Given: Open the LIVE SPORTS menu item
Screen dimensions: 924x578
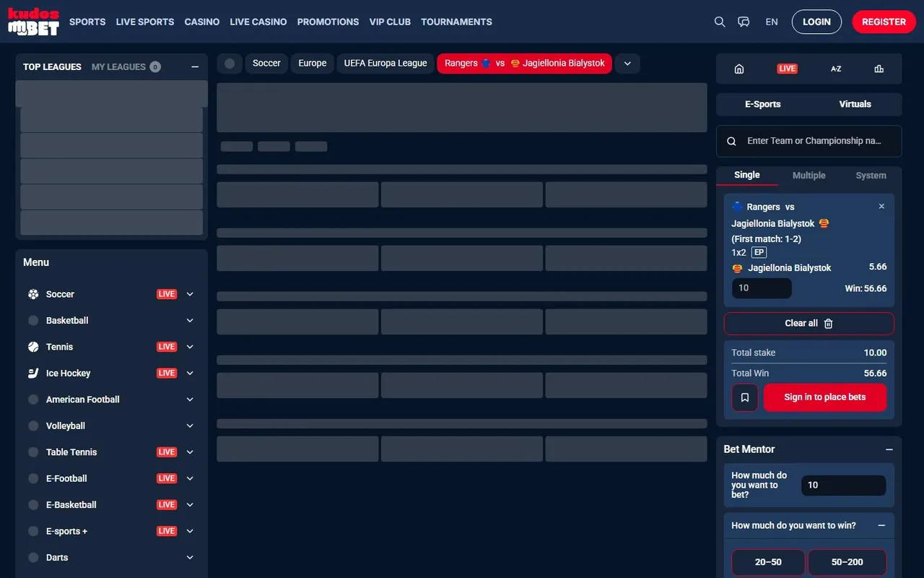Looking at the screenshot, I should point(145,22).
